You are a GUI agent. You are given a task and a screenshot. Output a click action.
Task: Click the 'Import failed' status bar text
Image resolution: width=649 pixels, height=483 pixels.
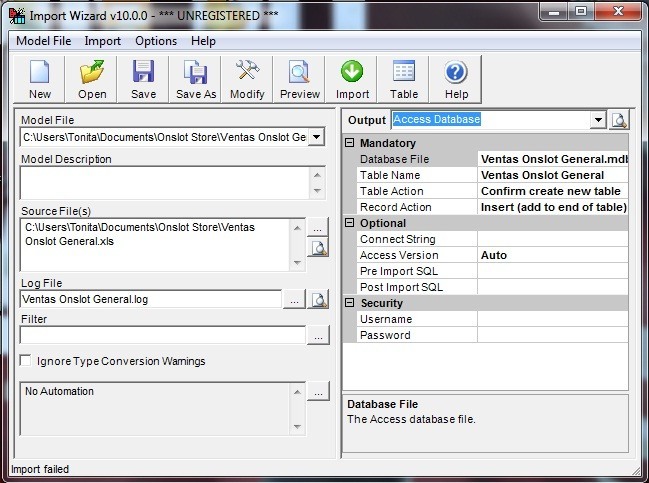(40, 469)
